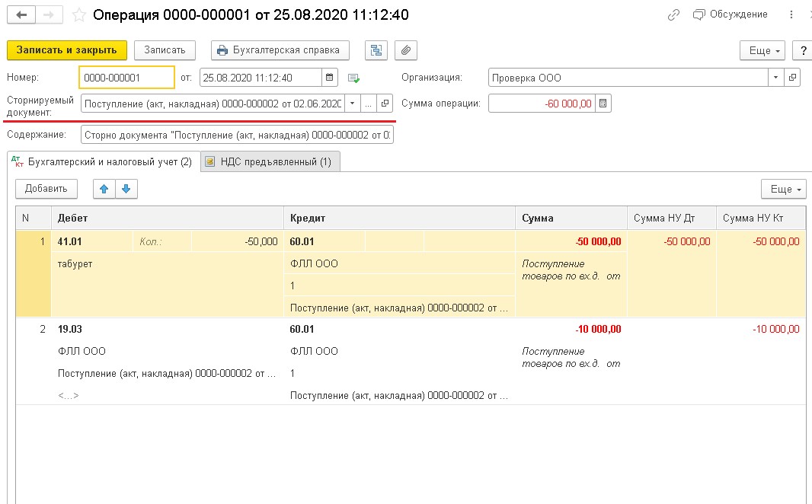Switch to НДС предъявленный tab

pyautogui.click(x=269, y=161)
